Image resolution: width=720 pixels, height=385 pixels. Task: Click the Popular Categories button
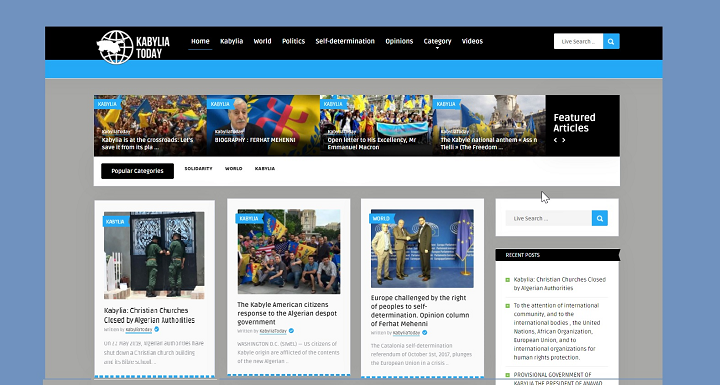[137, 171]
